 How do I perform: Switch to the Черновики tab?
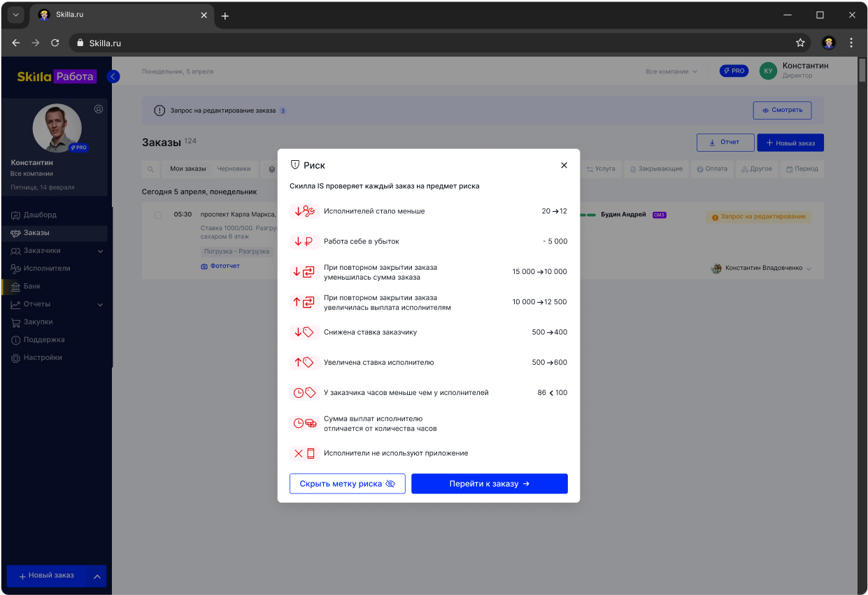coord(234,169)
